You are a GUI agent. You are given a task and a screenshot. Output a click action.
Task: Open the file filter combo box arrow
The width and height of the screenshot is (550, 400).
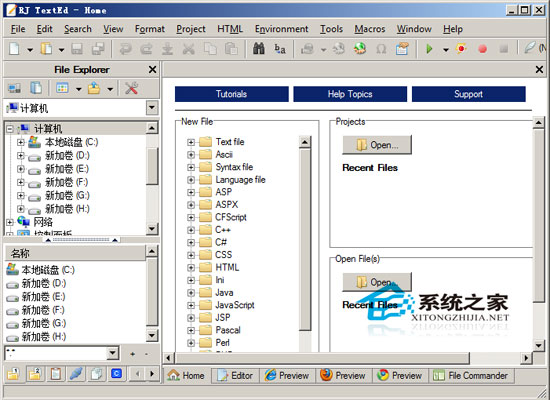point(113,353)
